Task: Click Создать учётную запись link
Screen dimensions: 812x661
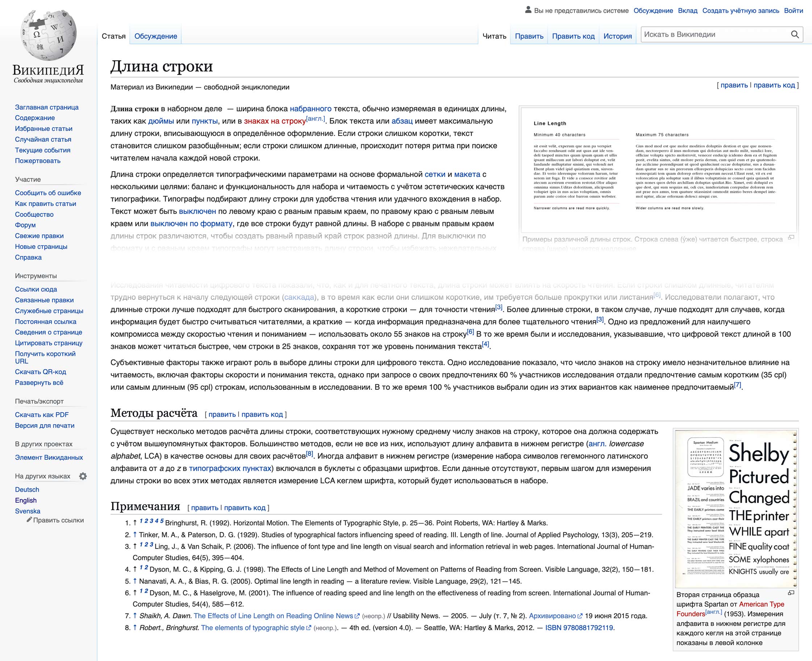Action: [741, 11]
